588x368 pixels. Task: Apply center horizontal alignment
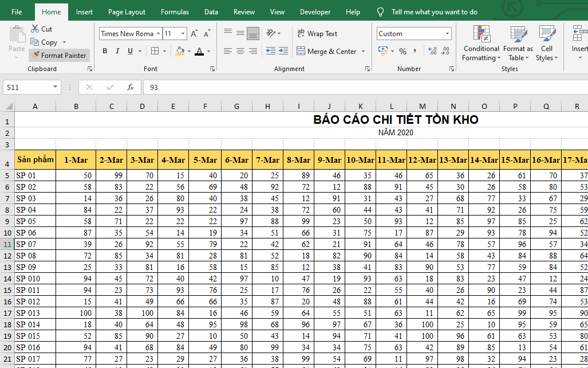pos(240,51)
